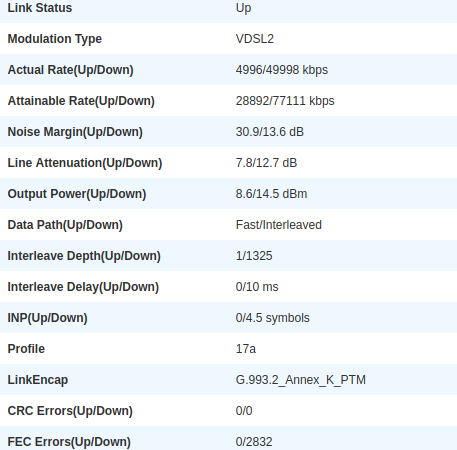Image resolution: width=457 pixels, height=450 pixels.
Task: Click the Link Status value Up
Action: click(243, 8)
